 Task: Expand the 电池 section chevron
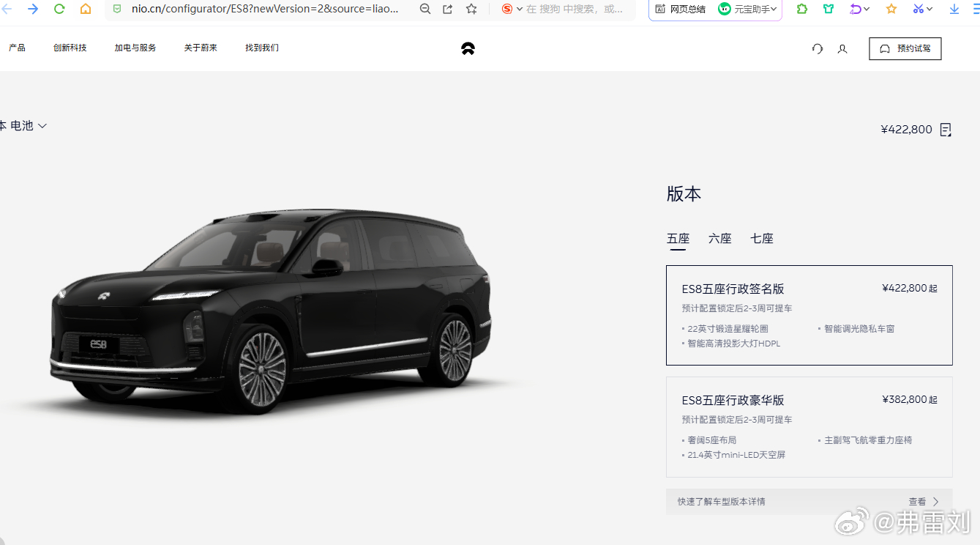pyautogui.click(x=42, y=126)
